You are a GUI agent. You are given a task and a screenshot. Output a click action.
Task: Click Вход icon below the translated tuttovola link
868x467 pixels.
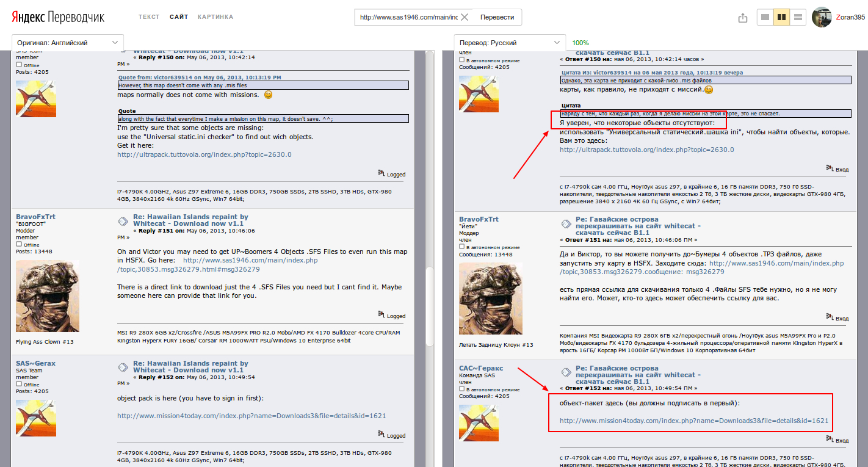click(830, 167)
